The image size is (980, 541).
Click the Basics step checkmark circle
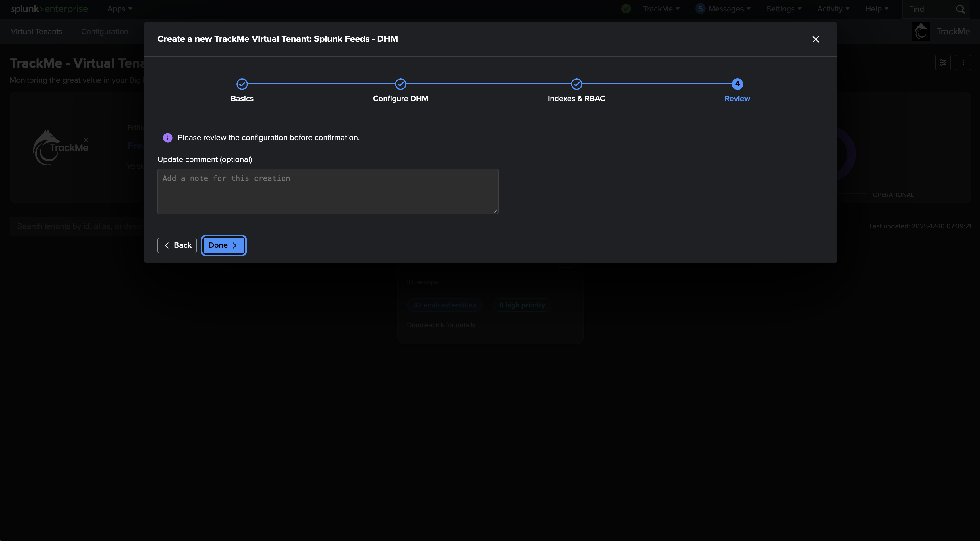pyautogui.click(x=242, y=84)
